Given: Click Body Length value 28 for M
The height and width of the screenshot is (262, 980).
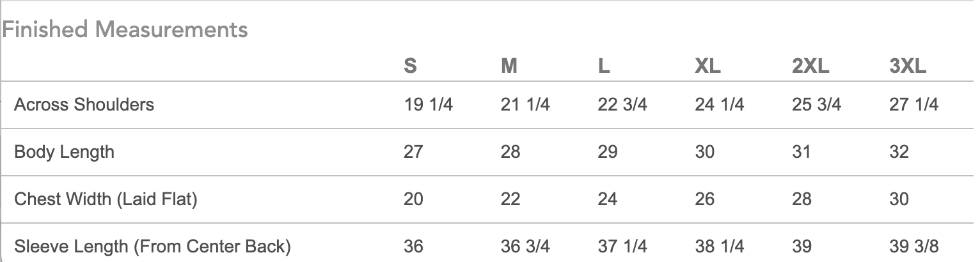Looking at the screenshot, I should point(510,152).
